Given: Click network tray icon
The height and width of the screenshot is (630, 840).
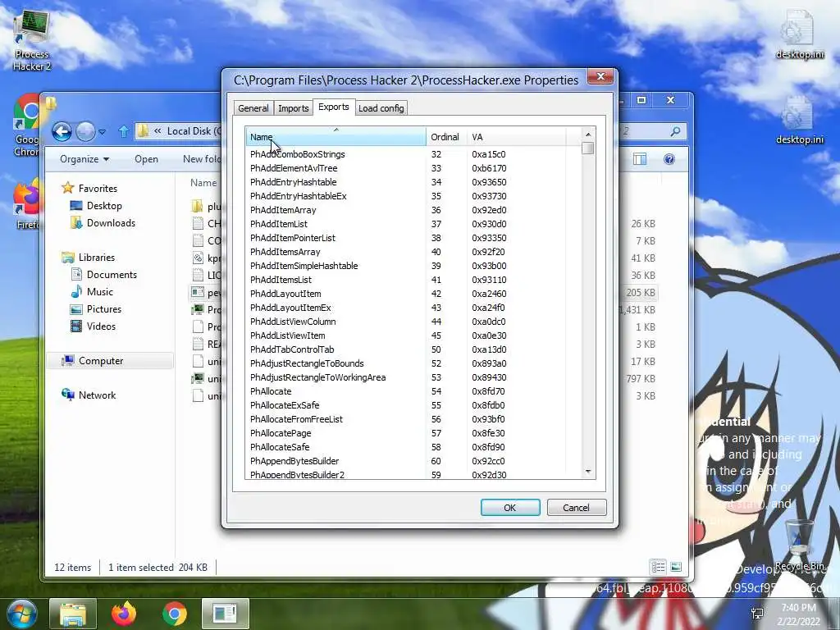Looking at the screenshot, I should 757,614.
